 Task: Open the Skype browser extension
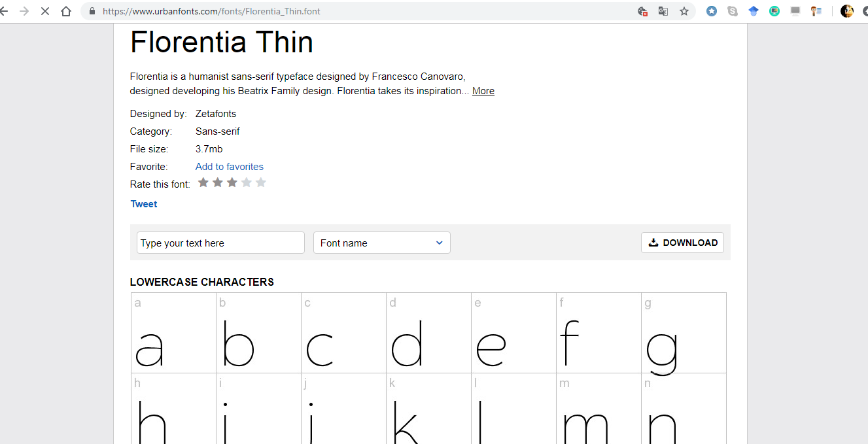(733, 11)
